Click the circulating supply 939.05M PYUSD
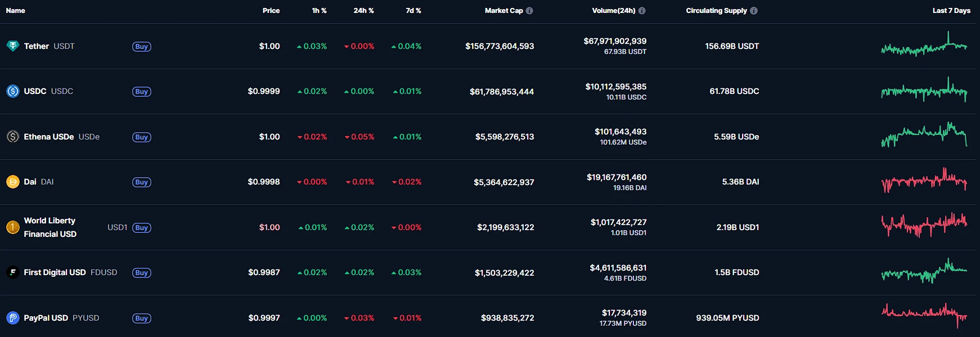 coord(727,318)
